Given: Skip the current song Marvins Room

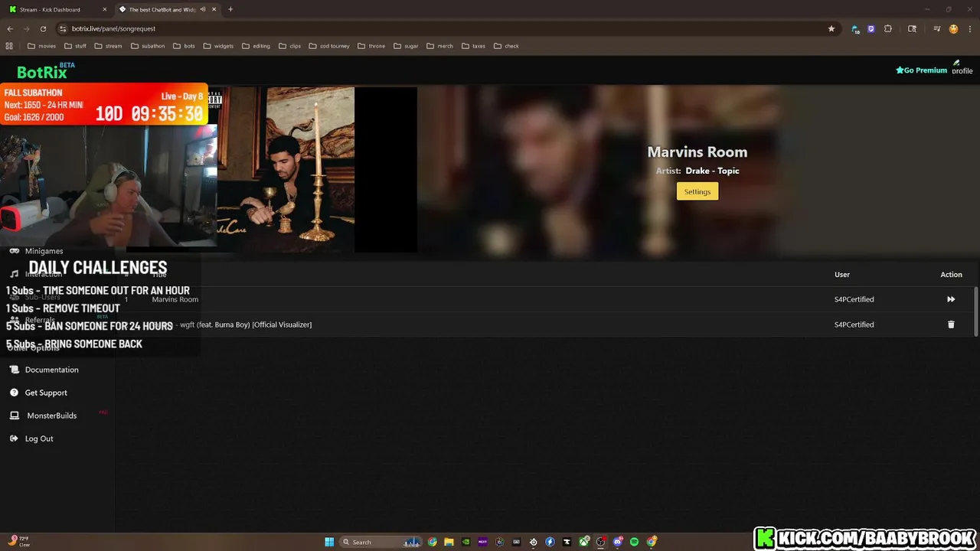Looking at the screenshot, I should (x=951, y=299).
